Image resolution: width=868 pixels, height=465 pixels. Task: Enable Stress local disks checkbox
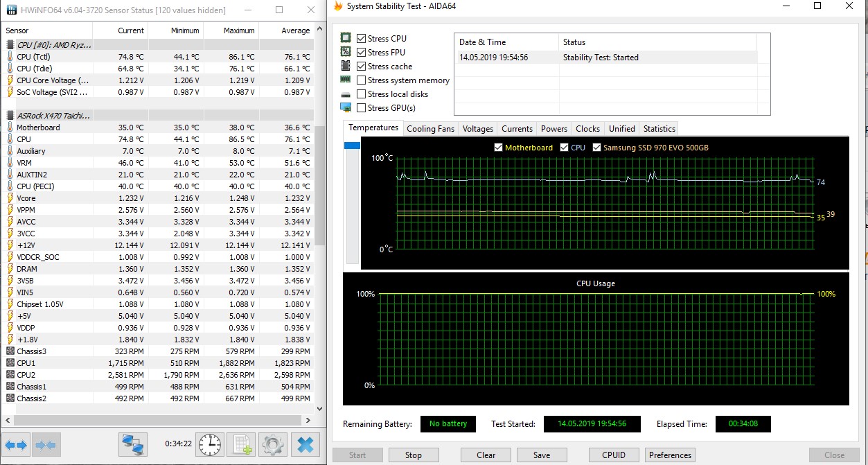point(361,94)
